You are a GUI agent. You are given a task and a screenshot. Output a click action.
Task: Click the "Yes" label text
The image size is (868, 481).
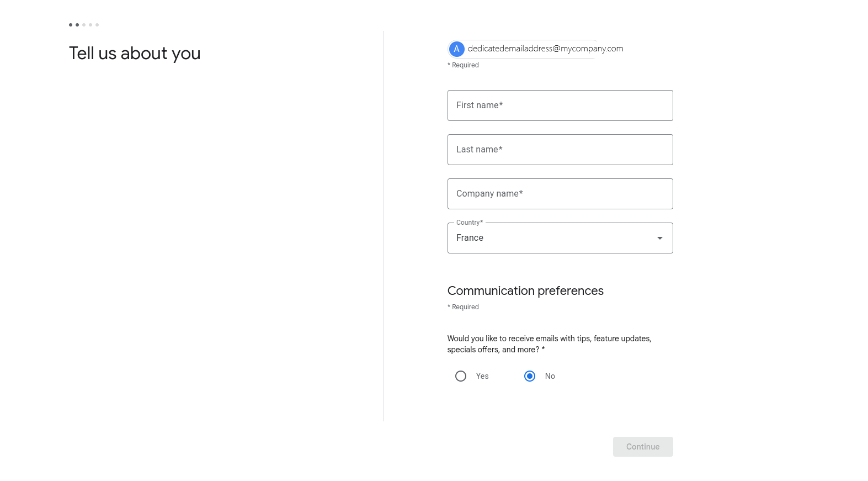[482, 376]
